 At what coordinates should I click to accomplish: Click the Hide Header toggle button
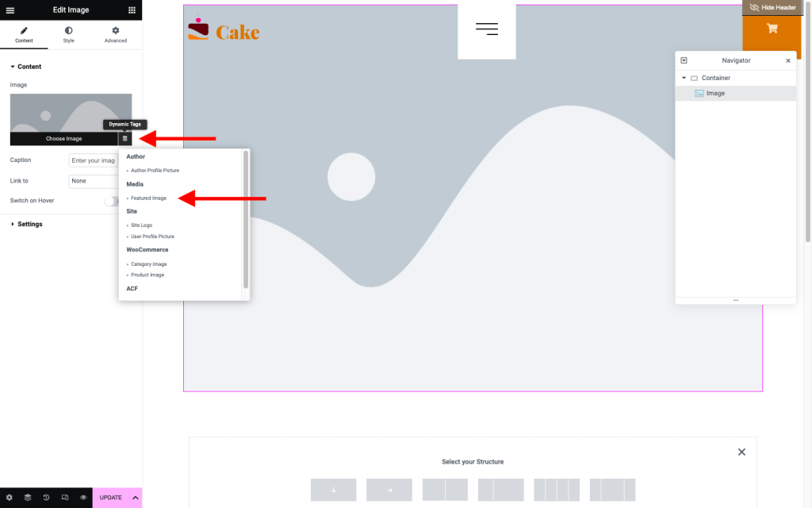click(x=771, y=7)
